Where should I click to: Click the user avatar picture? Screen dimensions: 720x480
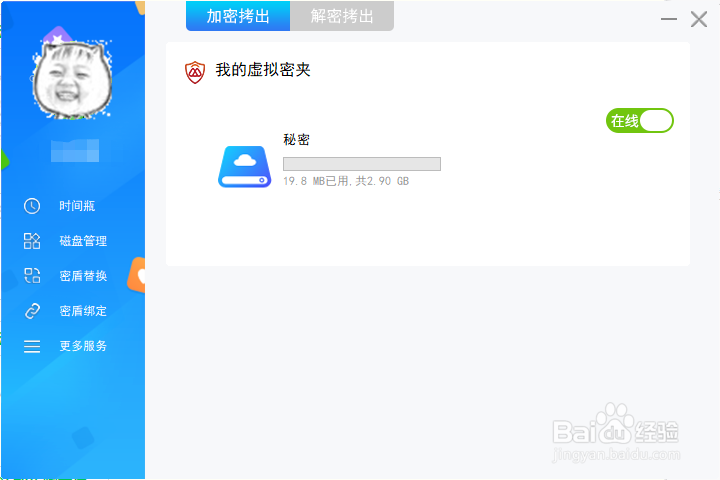click(73, 79)
